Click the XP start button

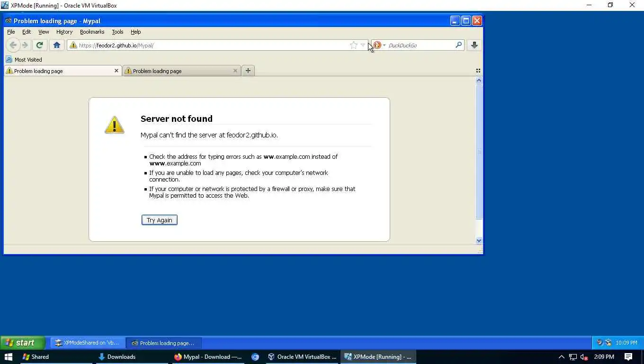(x=23, y=343)
